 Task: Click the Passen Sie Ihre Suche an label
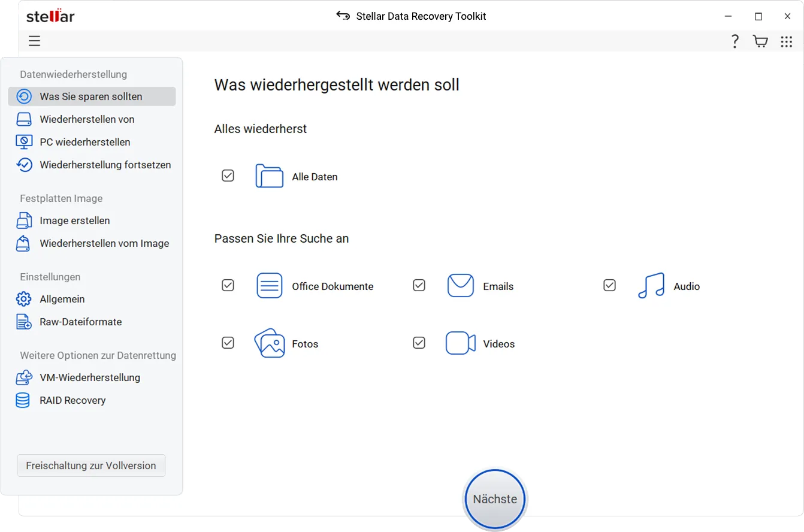pos(282,238)
